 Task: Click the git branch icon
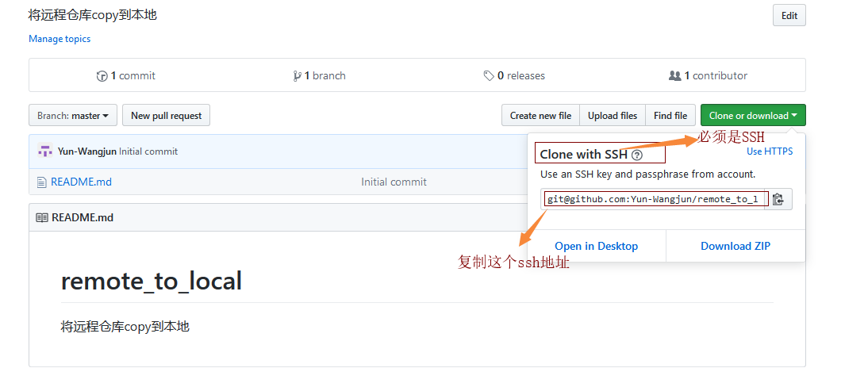[x=298, y=76]
